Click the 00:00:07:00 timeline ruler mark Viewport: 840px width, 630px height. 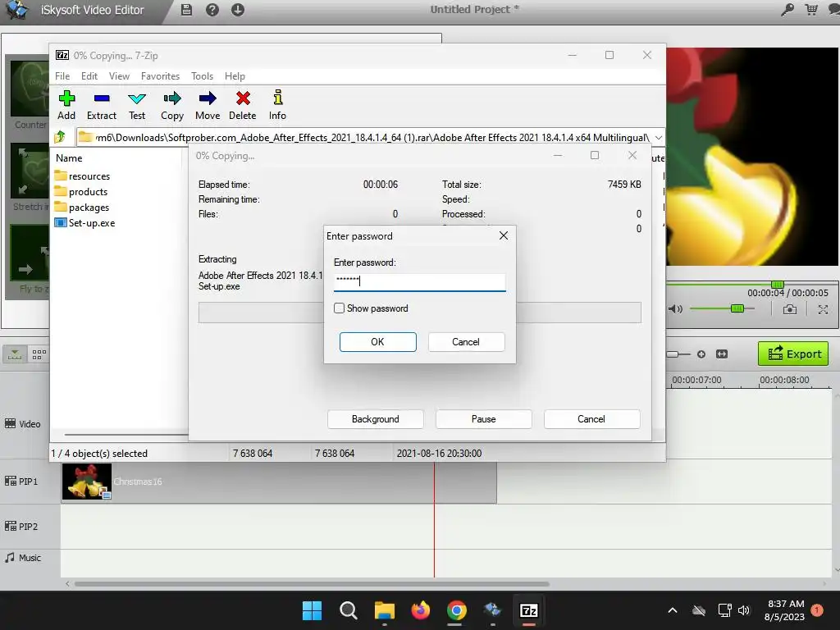[x=696, y=380]
